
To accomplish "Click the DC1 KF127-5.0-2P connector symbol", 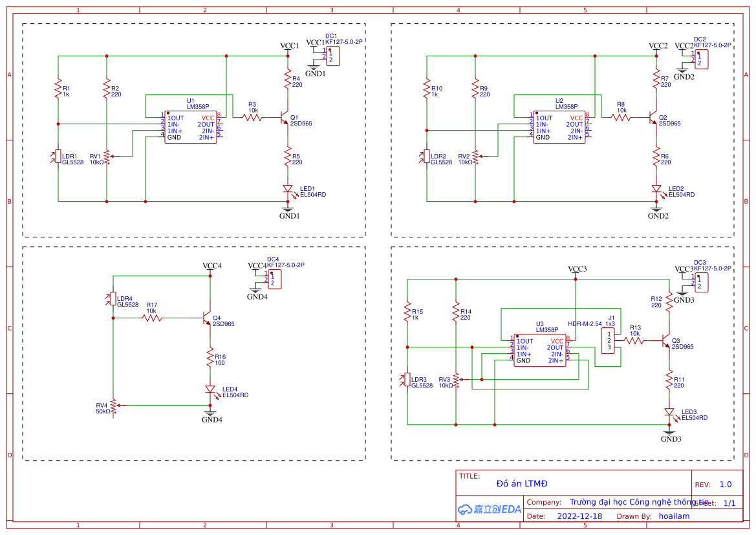I will pyautogui.click(x=333, y=56).
